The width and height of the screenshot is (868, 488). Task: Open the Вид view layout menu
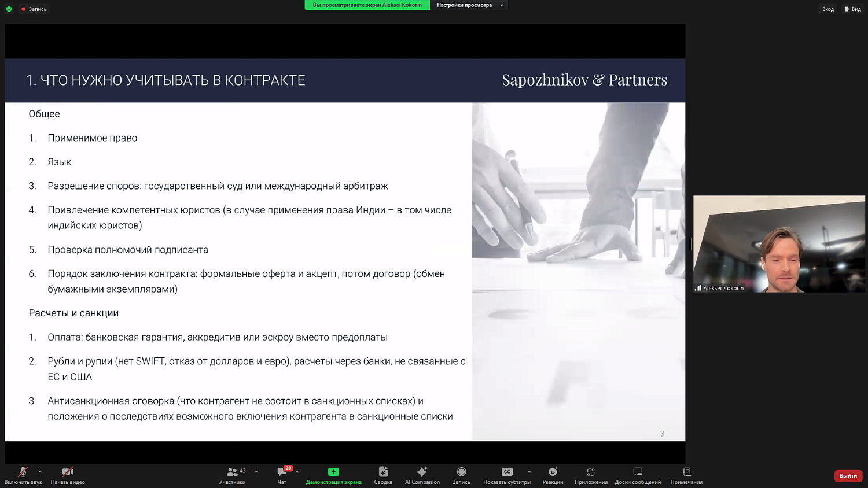coord(853,9)
